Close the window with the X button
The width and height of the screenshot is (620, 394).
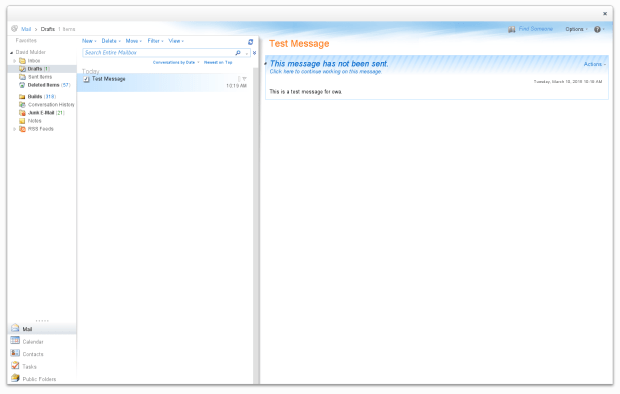(605, 13)
